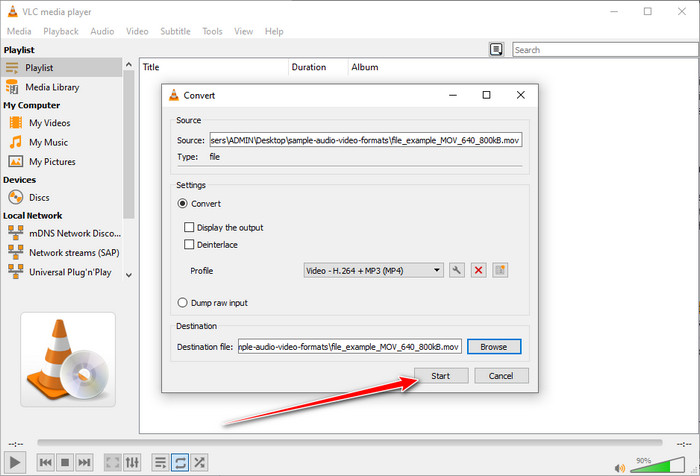
Task: Click the sidebar scrollbar thumb
Action: tap(129, 144)
